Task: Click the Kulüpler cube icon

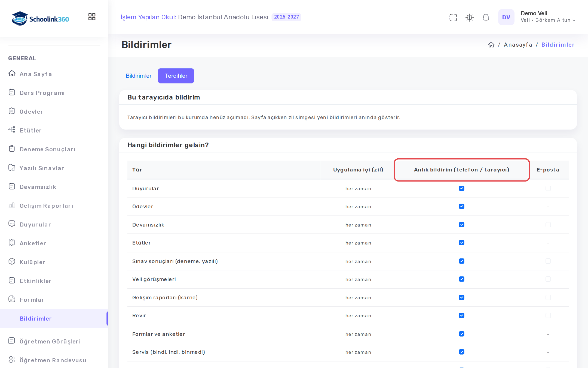Action: (x=12, y=262)
